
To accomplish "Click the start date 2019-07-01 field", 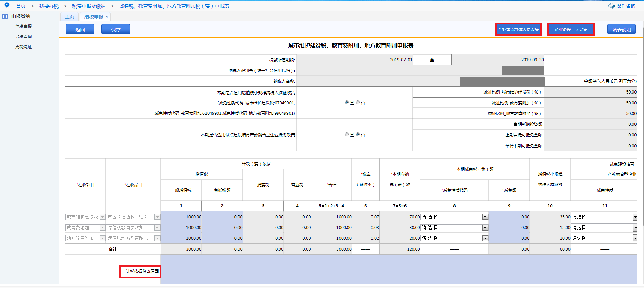I will [355, 60].
